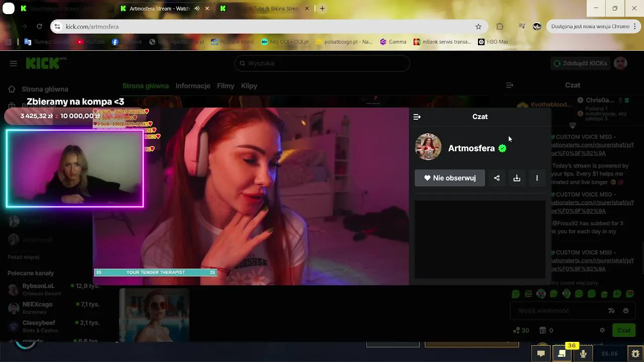
Task: Open the media control icon in Chrome toolbar
Action: tap(522, 27)
